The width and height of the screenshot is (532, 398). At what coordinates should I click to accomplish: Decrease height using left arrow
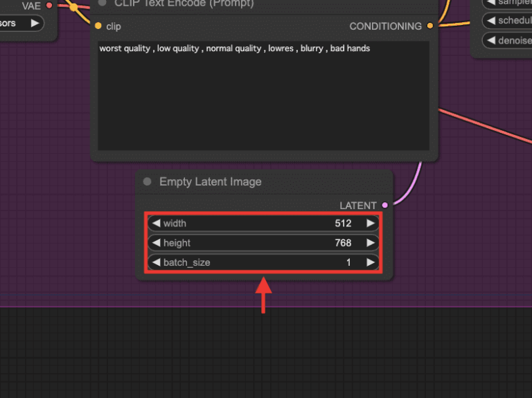156,243
